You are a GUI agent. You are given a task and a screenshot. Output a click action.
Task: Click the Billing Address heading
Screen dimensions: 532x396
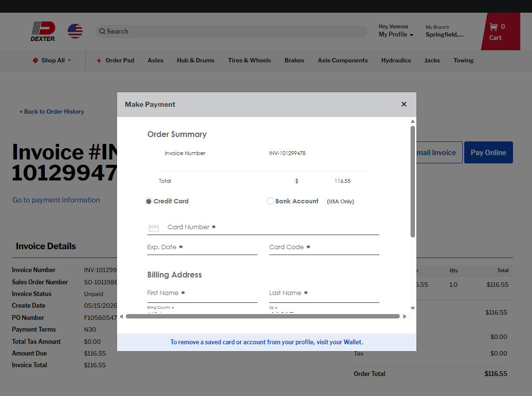click(x=175, y=275)
